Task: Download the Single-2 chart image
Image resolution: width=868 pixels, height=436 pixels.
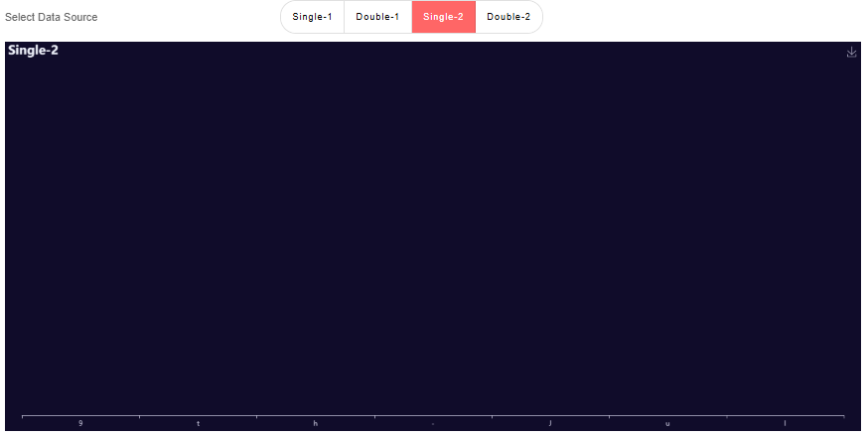Action: pyautogui.click(x=851, y=52)
